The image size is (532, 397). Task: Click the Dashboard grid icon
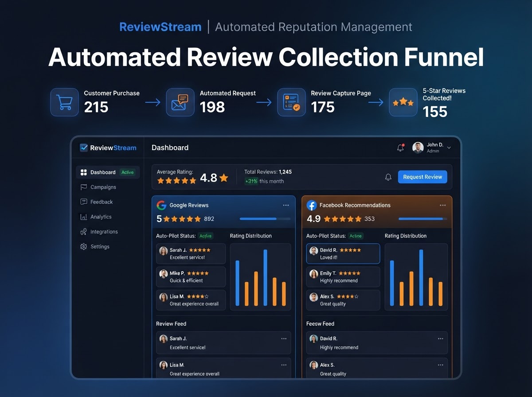(x=83, y=172)
